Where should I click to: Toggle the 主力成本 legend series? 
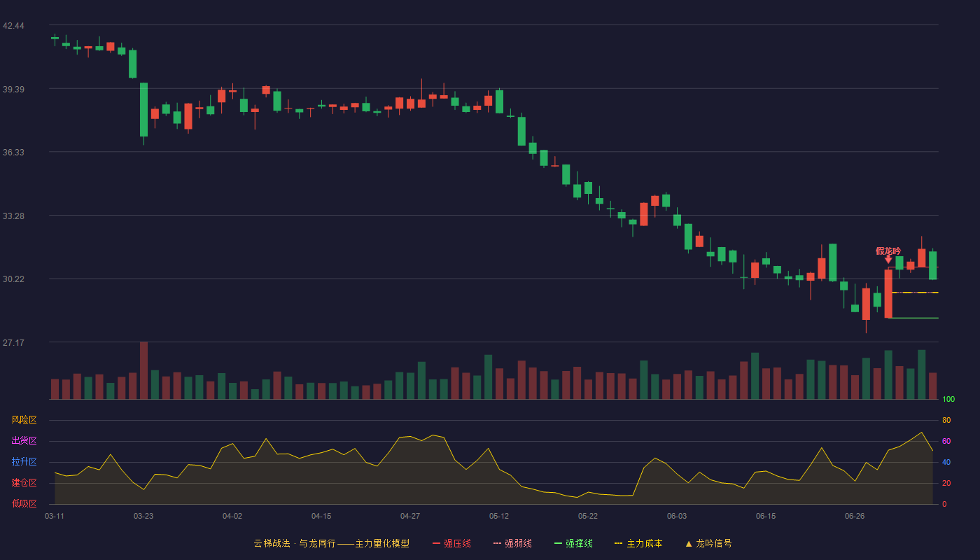[638, 543]
